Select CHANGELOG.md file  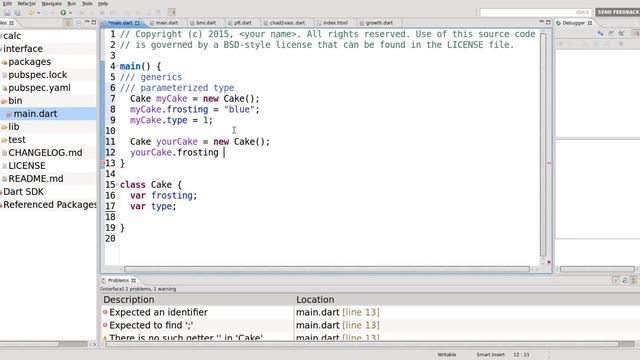pos(45,153)
